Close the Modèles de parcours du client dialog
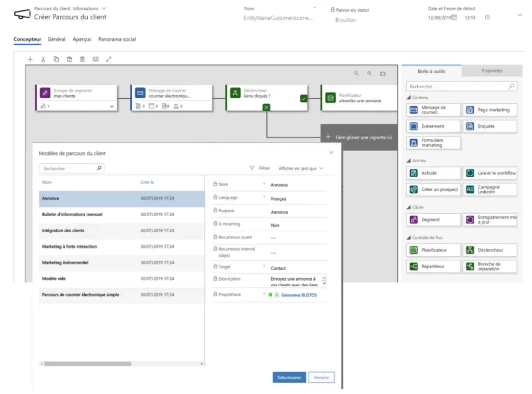The height and width of the screenshot is (394, 532). 331,153
